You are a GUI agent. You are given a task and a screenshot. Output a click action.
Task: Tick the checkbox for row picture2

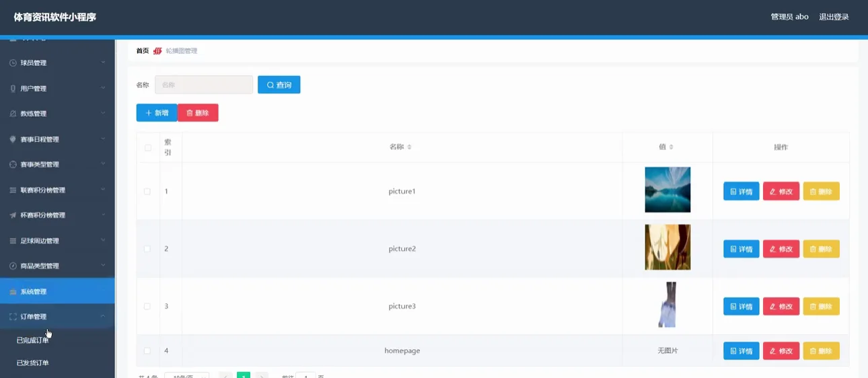coord(147,249)
